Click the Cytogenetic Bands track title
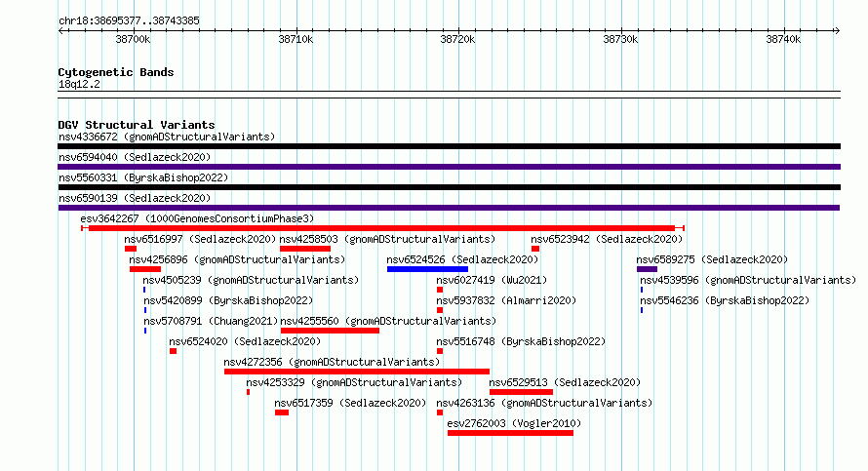 click(x=116, y=72)
